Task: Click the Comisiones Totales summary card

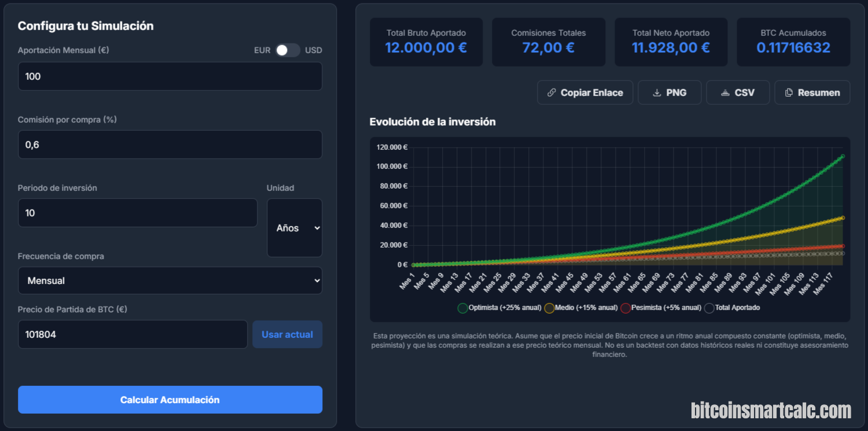Action: [548, 42]
